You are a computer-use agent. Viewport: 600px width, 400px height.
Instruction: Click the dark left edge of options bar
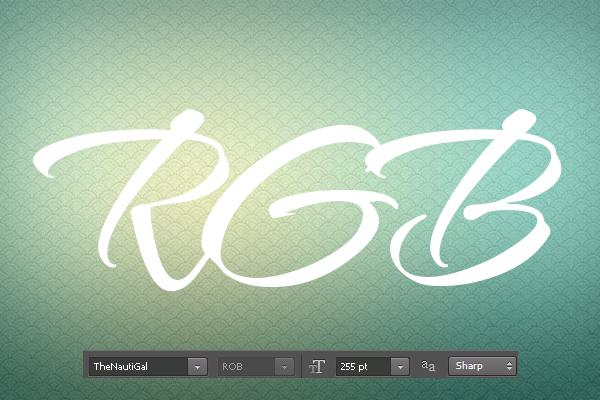pyautogui.click(x=85, y=367)
